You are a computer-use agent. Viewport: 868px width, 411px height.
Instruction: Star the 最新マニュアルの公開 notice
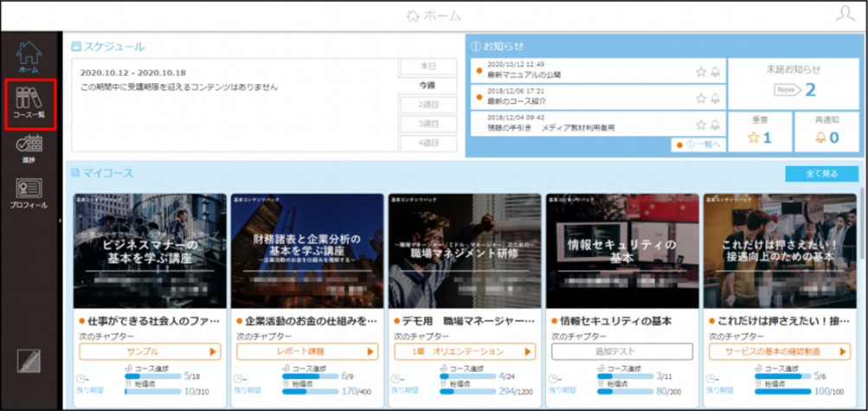tap(701, 71)
